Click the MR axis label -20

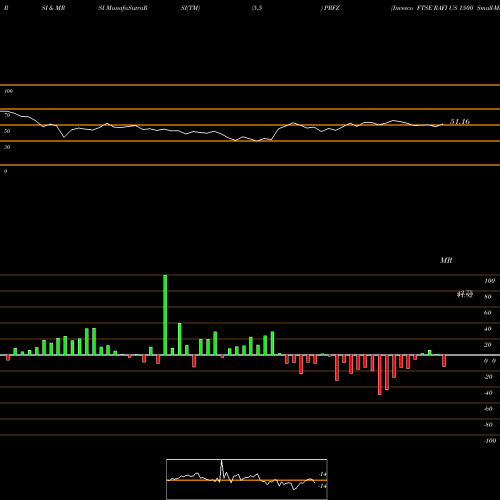(488, 377)
